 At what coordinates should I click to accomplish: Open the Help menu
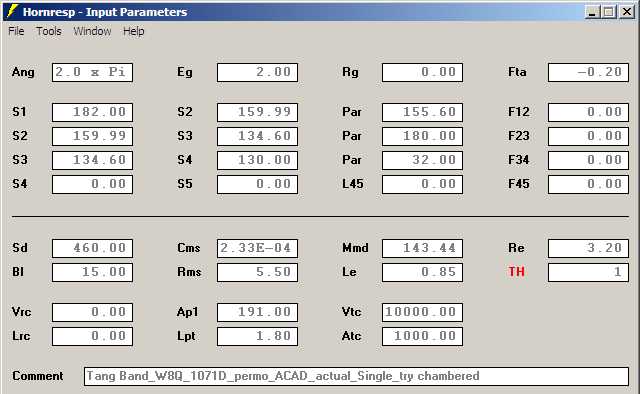tap(133, 31)
